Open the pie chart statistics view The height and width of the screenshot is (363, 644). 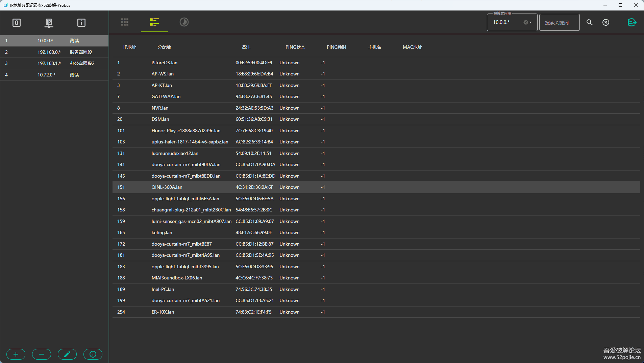(184, 22)
